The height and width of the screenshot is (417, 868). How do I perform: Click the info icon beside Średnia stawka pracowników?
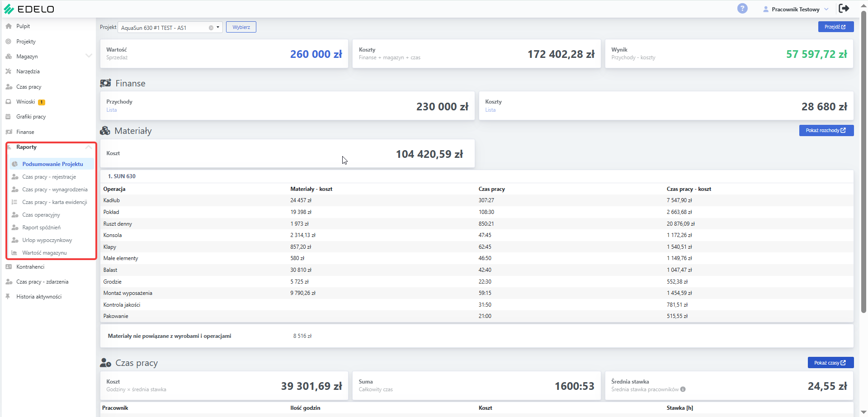tap(683, 389)
